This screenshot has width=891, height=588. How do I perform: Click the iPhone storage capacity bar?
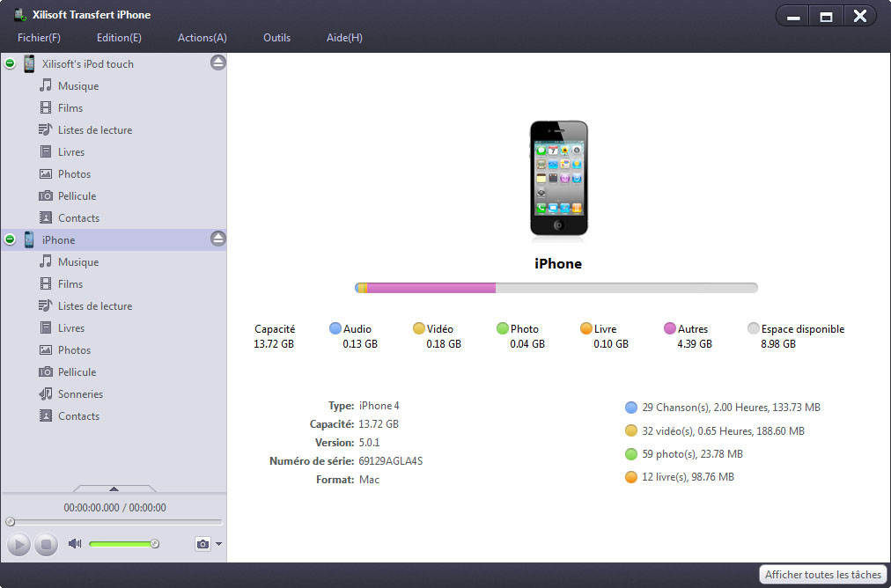point(556,288)
